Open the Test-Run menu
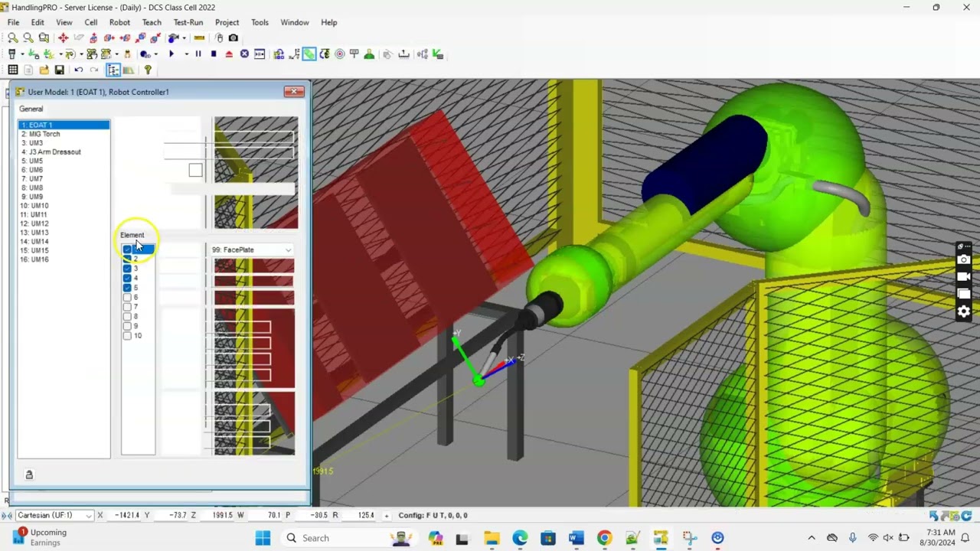Viewport: 980px width, 551px height. 188,23
